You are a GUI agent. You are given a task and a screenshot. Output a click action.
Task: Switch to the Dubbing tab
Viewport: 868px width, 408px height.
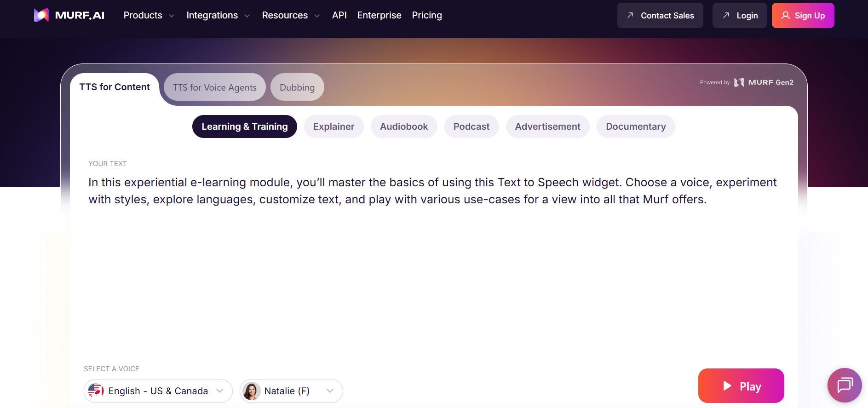297,87
